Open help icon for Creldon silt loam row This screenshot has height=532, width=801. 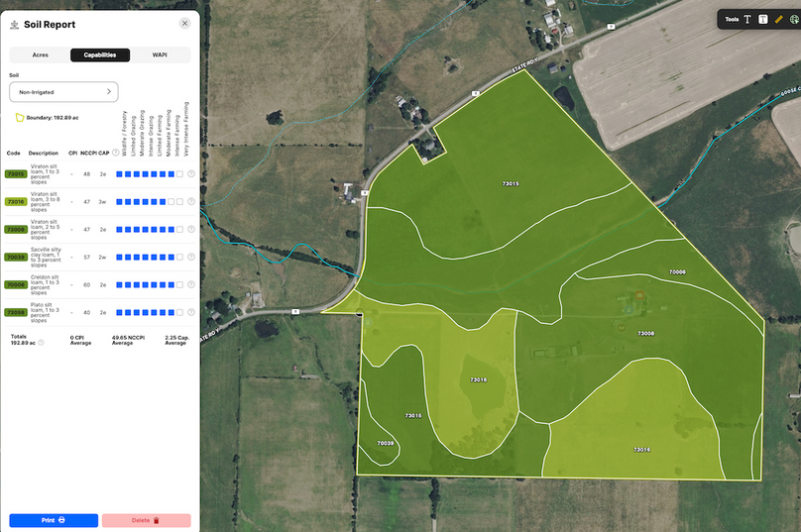tap(191, 284)
